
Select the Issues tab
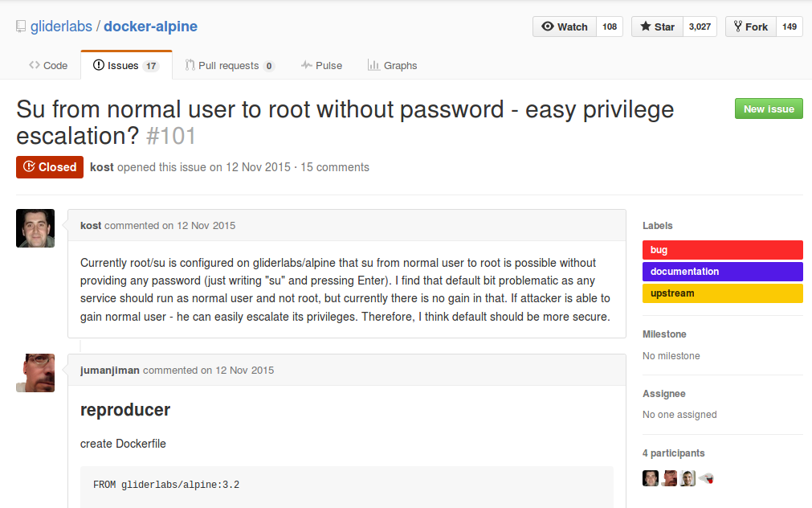click(125, 65)
